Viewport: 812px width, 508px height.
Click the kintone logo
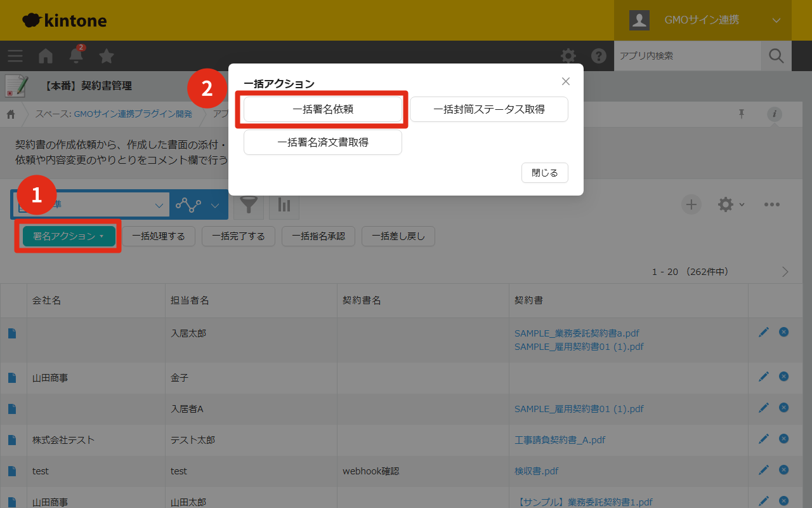click(x=65, y=20)
